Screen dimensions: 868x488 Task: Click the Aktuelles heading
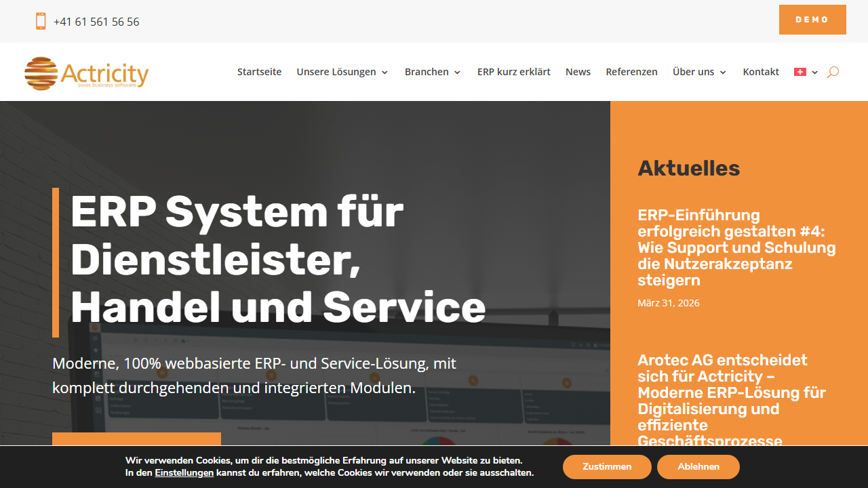(688, 168)
